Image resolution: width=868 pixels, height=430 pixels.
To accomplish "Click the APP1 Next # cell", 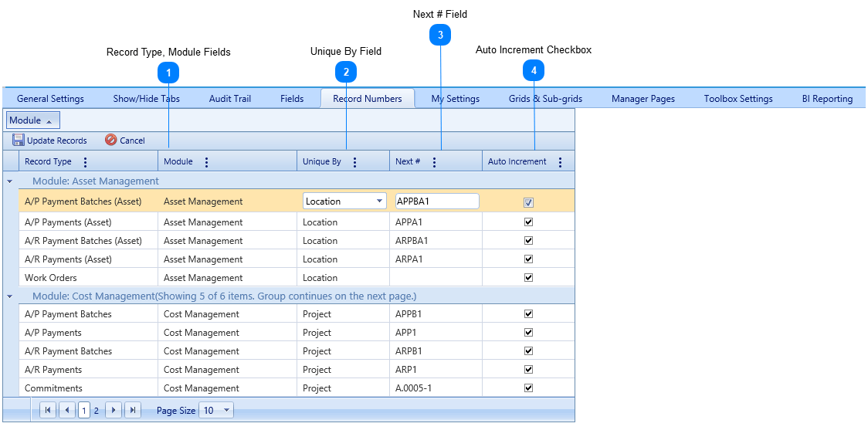I will pyautogui.click(x=436, y=333).
